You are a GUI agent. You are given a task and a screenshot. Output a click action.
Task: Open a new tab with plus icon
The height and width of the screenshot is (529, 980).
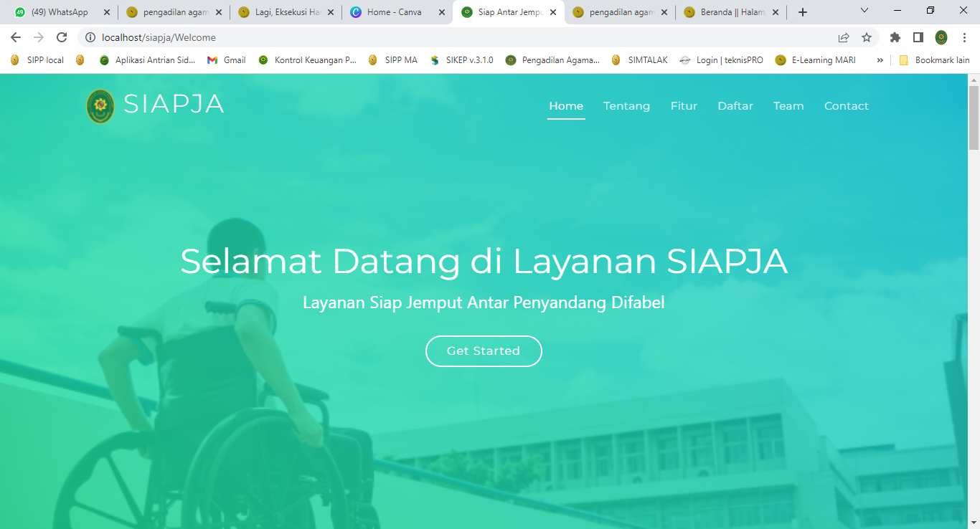click(x=803, y=12)
